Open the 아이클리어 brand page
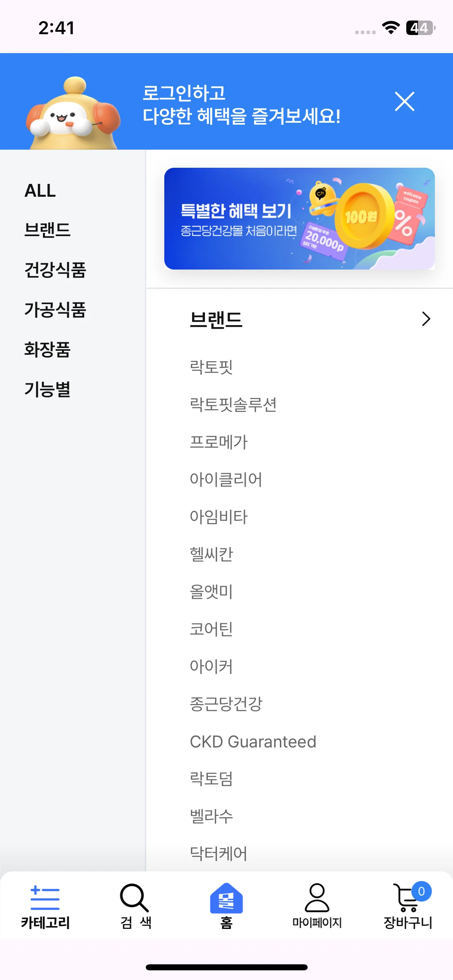Screen dimensions: 453x980 click(x=226, y=479)
